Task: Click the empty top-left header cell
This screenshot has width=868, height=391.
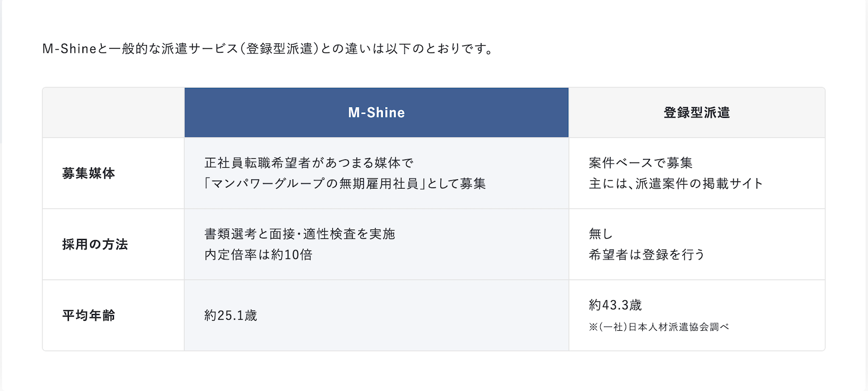Action: click(113, 112)
